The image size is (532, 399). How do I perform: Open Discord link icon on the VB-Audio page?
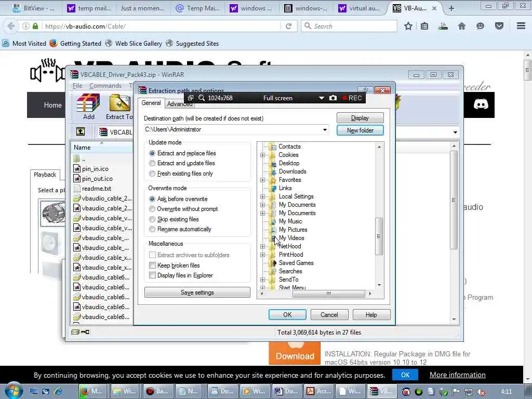point(481,104)
